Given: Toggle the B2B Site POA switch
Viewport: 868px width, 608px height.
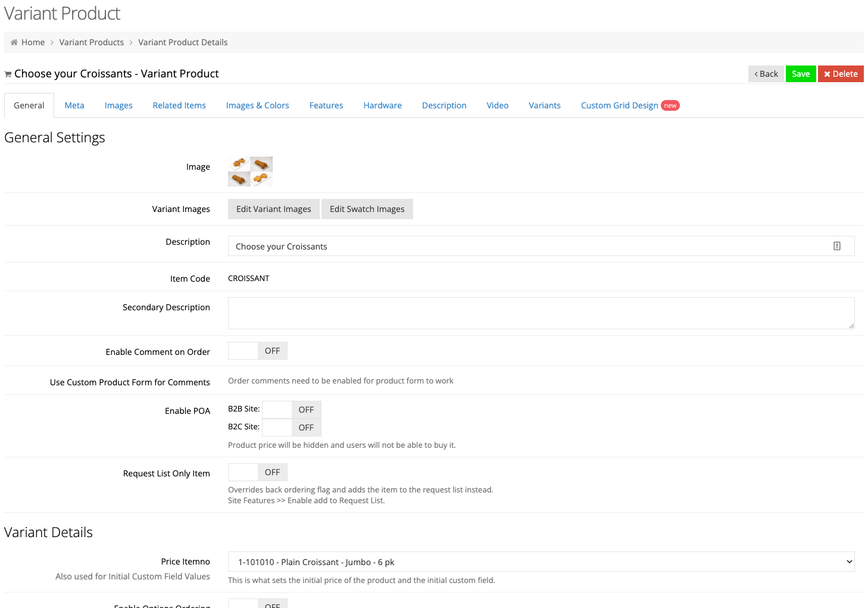Looking at the screenshot, I should tap(291, 410).
